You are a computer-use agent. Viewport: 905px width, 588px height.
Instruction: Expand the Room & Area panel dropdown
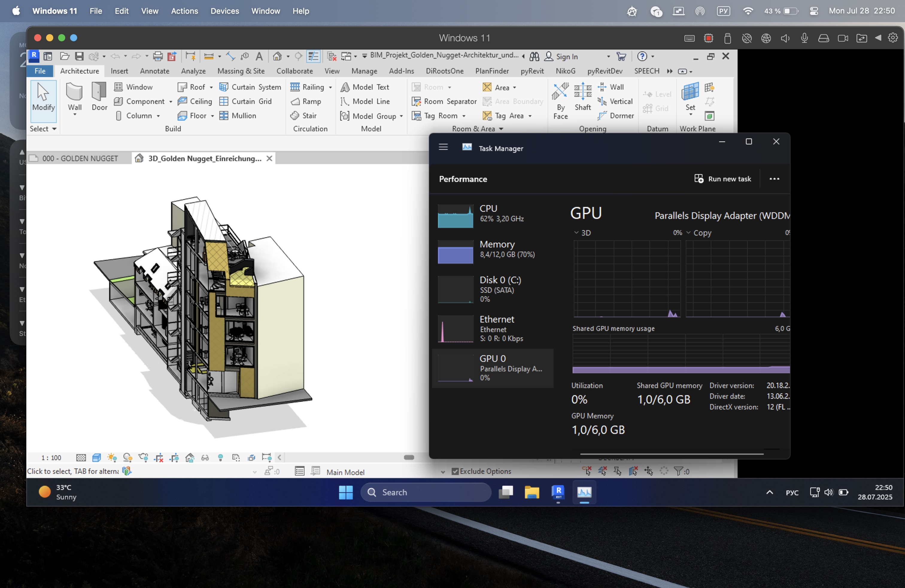tap(501, 129)
